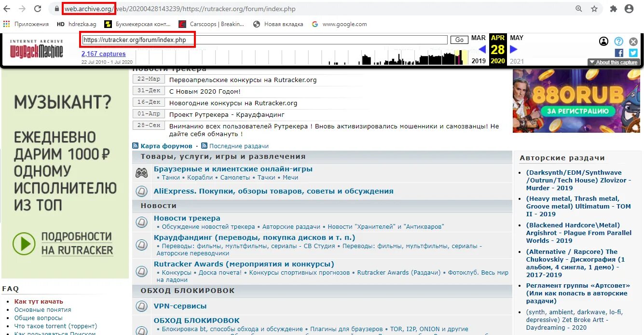Open the Последние раздачи link
The image size is (644, 335).
239,146
